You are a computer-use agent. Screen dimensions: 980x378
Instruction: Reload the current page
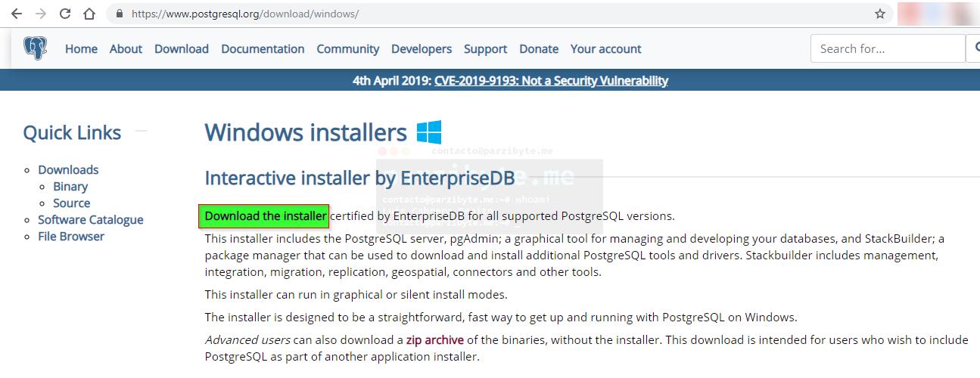point(65,14)
